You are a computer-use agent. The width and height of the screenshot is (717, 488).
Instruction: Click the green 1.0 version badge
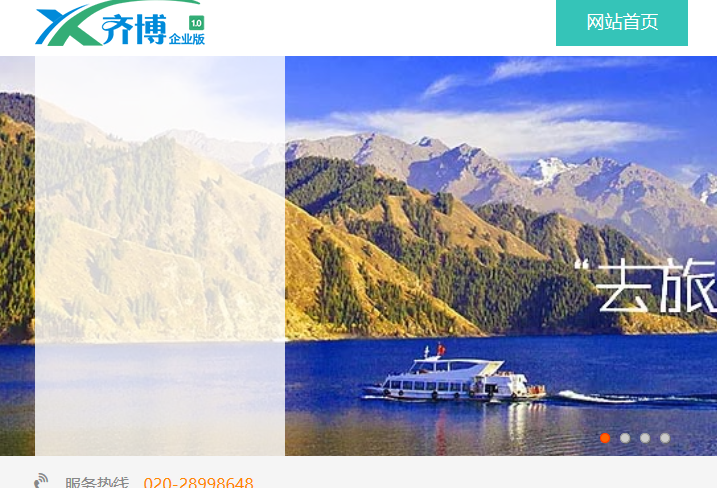[x=197, y=23]
